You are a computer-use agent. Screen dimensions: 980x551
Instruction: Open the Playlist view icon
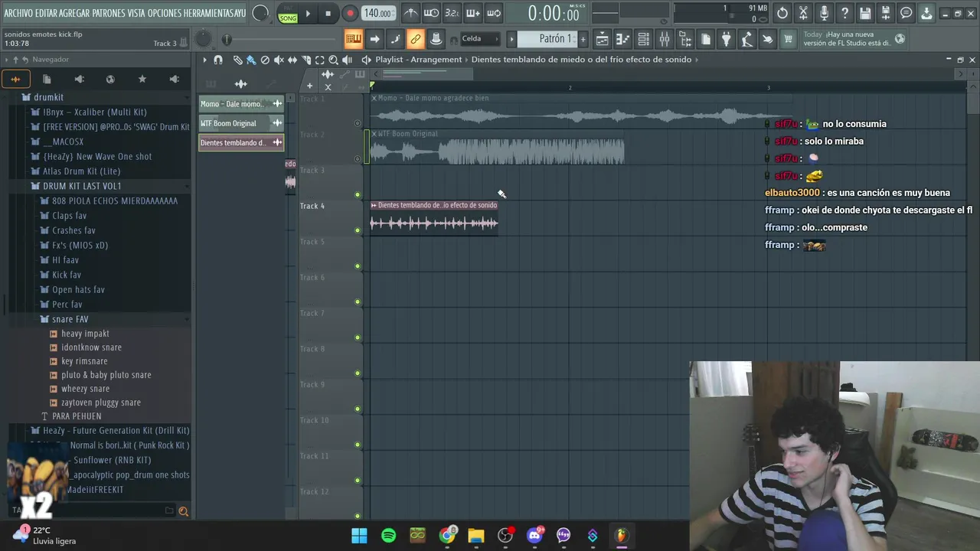(603, 39)
